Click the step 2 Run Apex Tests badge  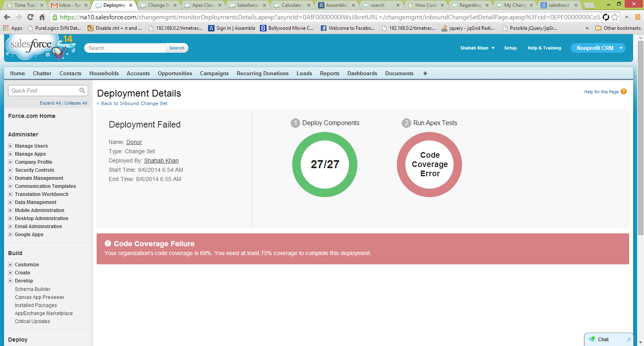[407, 123]
